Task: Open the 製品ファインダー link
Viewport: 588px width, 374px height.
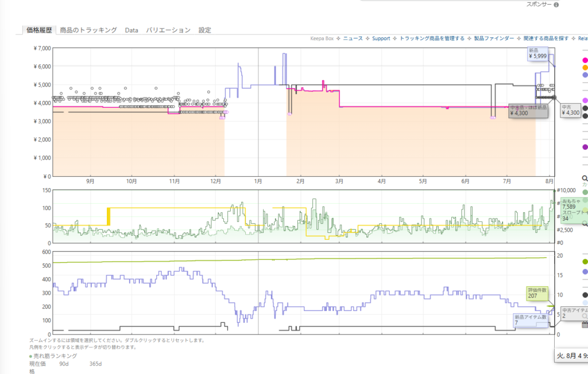Action: coord(494,38)
